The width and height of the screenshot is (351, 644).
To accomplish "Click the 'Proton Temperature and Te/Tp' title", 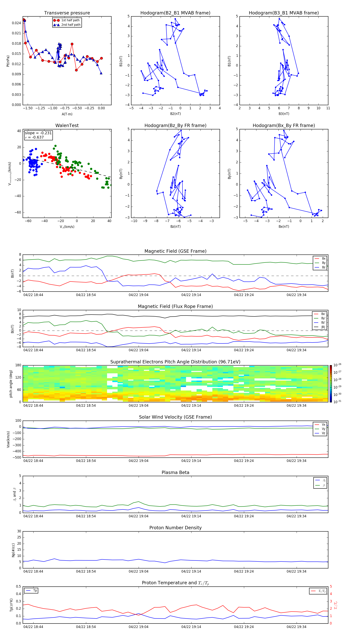I will click(175, 583).
